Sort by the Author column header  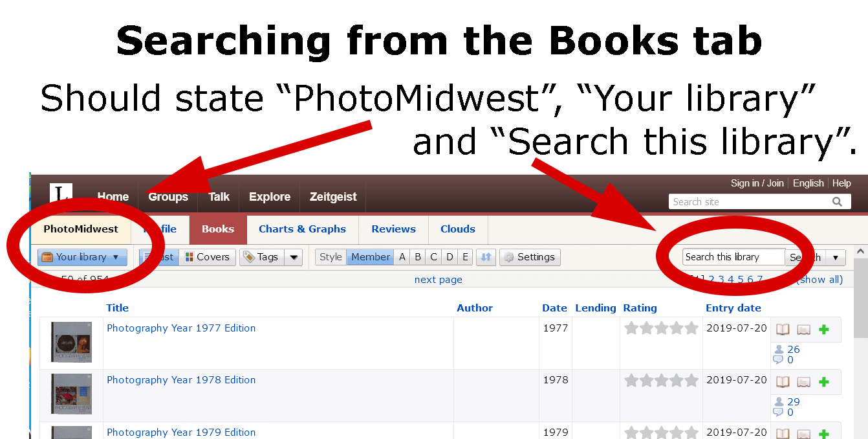tap(475, 308)
